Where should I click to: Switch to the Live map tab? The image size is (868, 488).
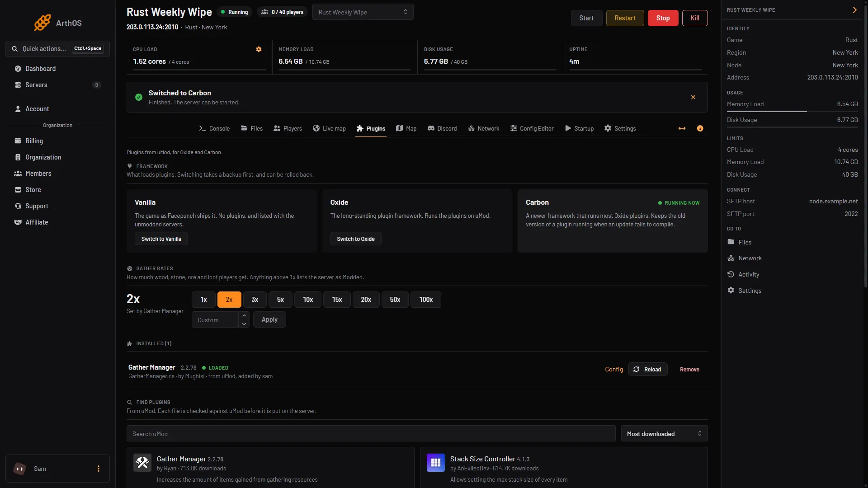(x=329, y=128)
